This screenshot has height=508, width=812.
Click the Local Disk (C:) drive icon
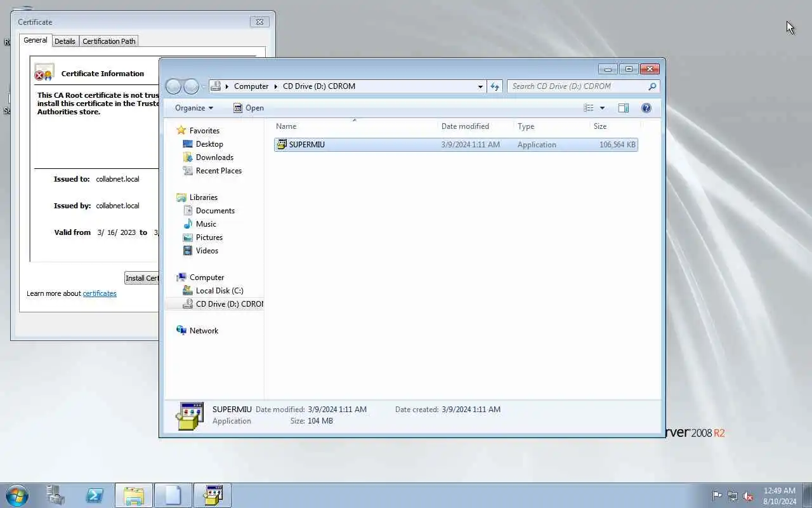[188, 291]
